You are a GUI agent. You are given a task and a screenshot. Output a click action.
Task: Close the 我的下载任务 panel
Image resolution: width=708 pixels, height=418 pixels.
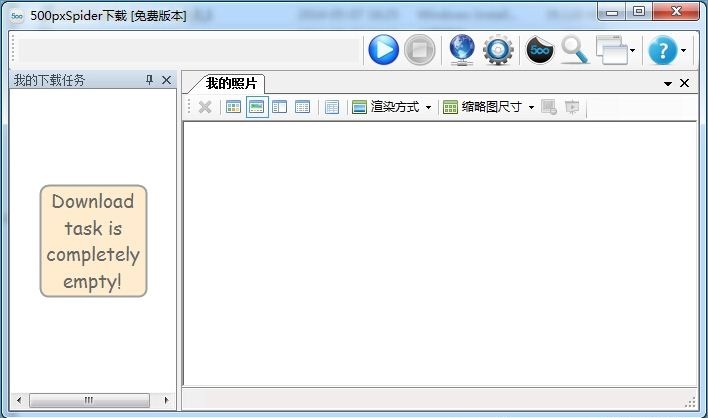tap(166, 80)
